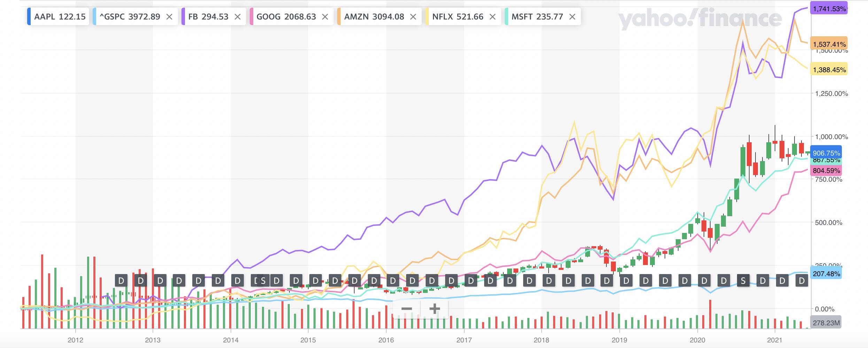Select the FB 294.53 ticker label
The height and width of the screenshot is (348, 868).
coord(208,17)
